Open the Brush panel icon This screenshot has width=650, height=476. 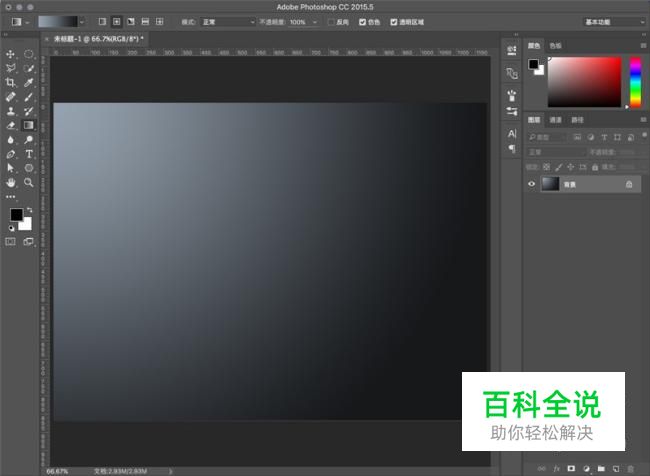pos(512,96)
